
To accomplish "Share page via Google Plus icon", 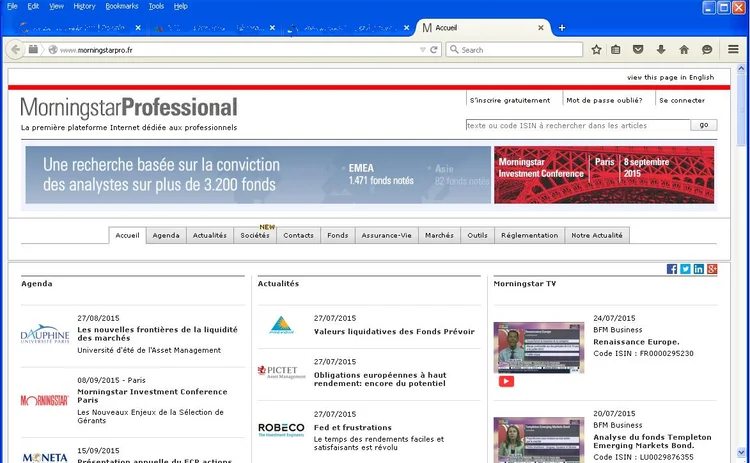I will pyautogui.click(x=712, y=269).
